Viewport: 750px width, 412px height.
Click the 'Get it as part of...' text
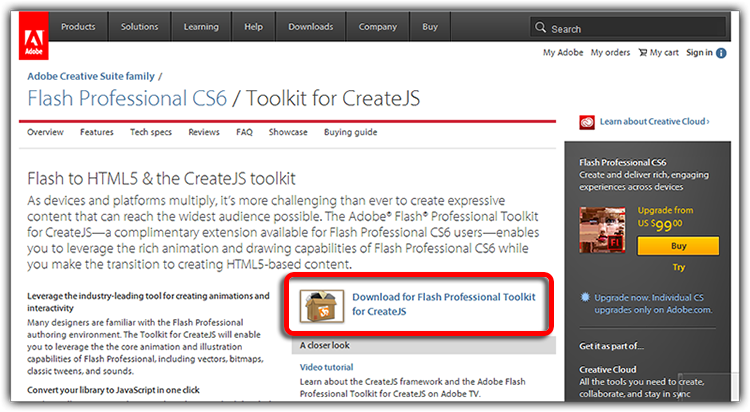point(612,346)
